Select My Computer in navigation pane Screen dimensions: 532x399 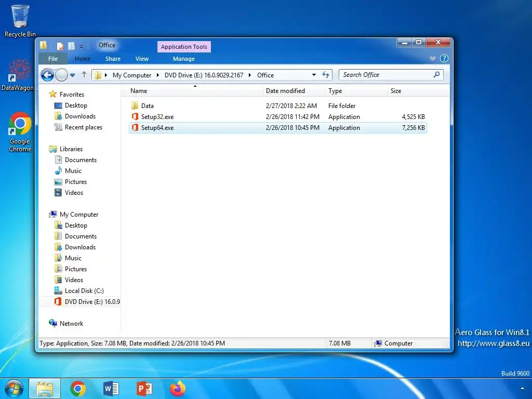pos(74,215)
